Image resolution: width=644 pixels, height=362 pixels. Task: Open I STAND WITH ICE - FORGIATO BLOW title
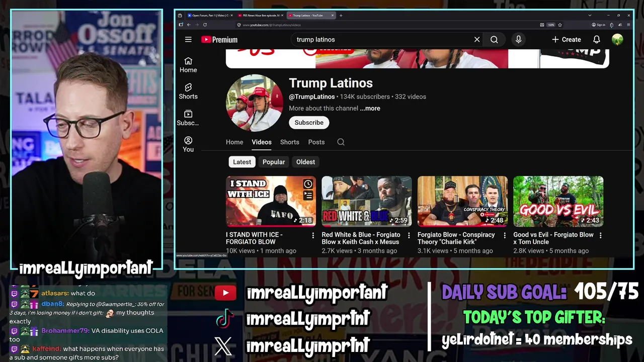tap(254, 238)
